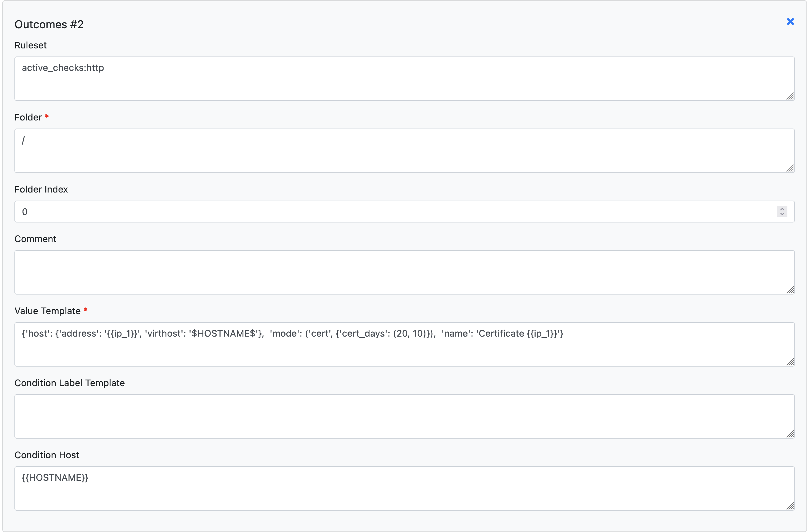Click into the Folder Index number field
The height and width of the screenshot is (532, 807).
click(394, 212)
